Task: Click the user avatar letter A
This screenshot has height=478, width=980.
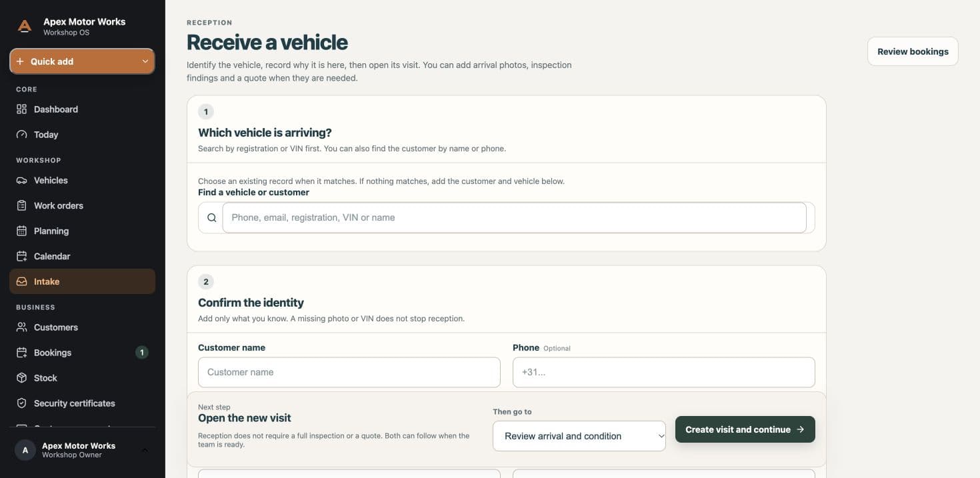Action: pyautogui.click(x=25, y=450)
